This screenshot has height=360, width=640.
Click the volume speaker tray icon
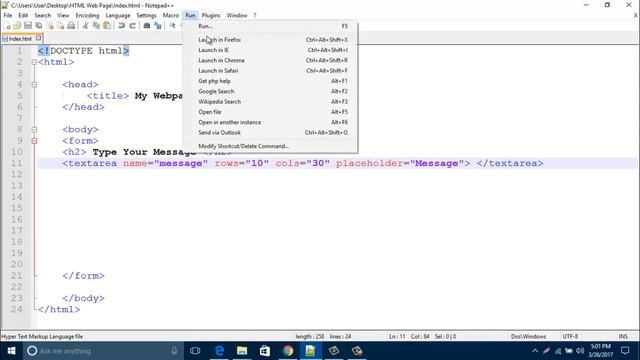580,351
